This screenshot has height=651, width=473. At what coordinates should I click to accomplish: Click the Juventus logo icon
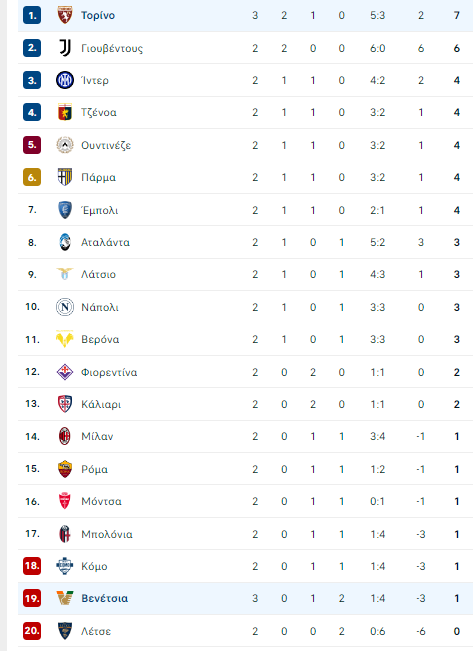65,48
